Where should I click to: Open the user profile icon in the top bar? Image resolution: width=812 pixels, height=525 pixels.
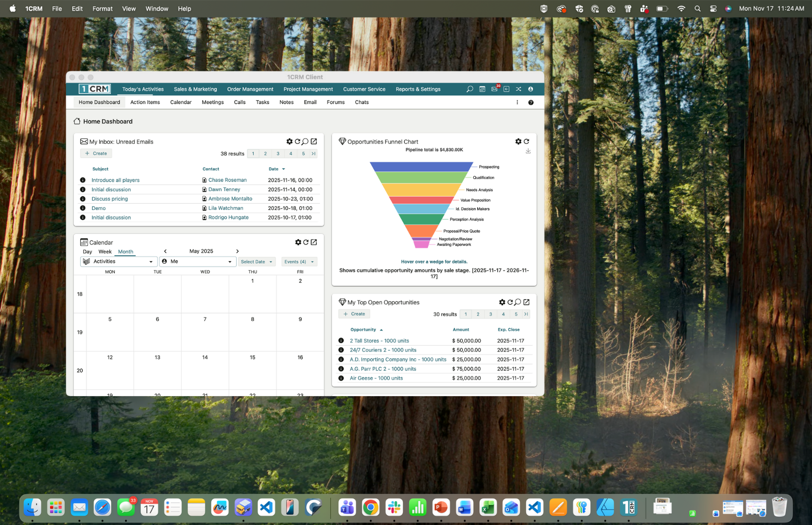coord(531,89)
